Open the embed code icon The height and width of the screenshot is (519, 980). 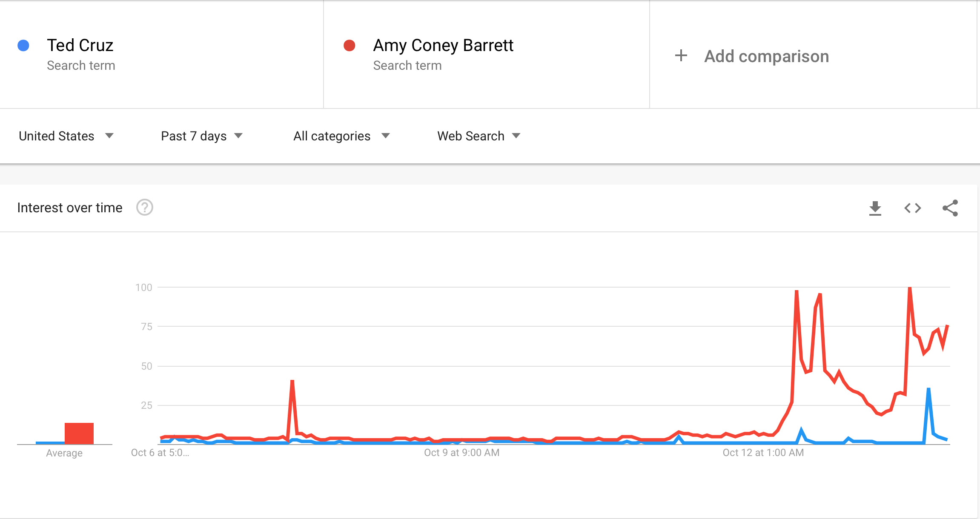point(913,208)
